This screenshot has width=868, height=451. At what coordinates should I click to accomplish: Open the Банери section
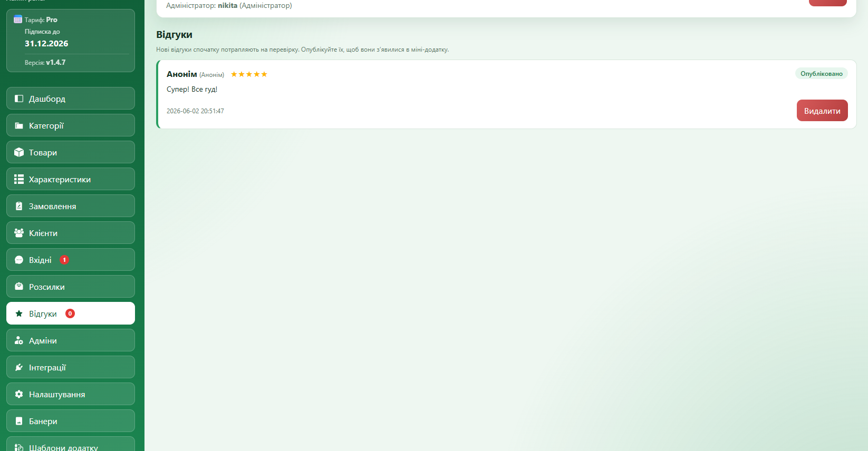(71, 421)
